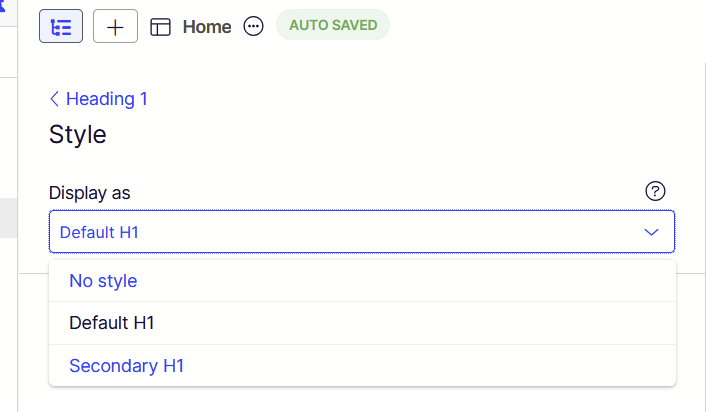Pick the Secondary H1 style option

pos(126,366)
